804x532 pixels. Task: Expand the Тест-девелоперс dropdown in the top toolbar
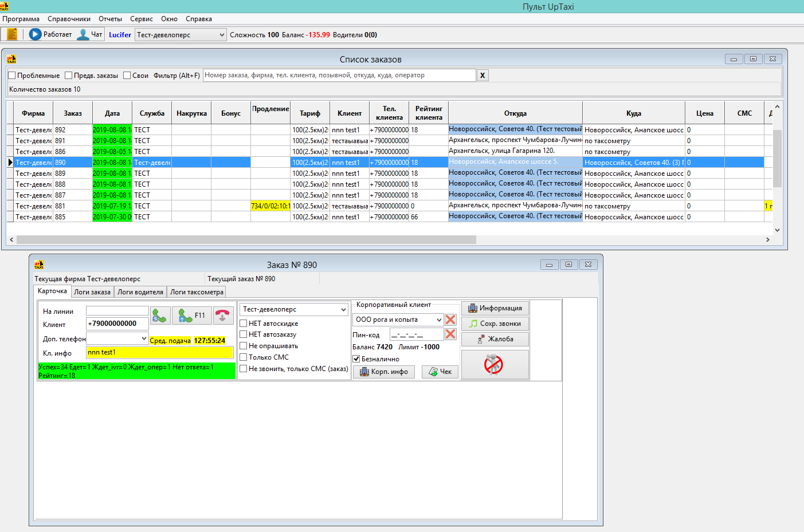[x=222, y=35]
